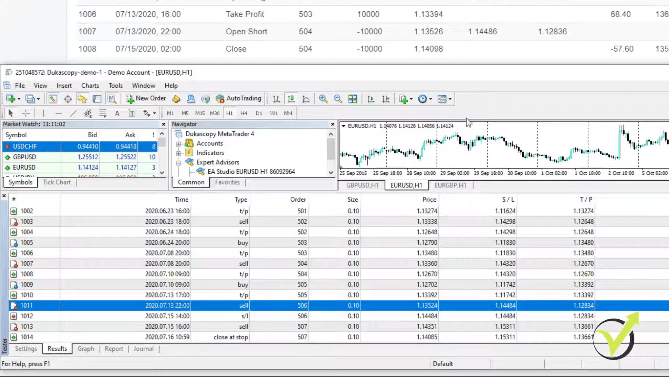
Task: Switch timeframe to MN
Action: (288, 113)
